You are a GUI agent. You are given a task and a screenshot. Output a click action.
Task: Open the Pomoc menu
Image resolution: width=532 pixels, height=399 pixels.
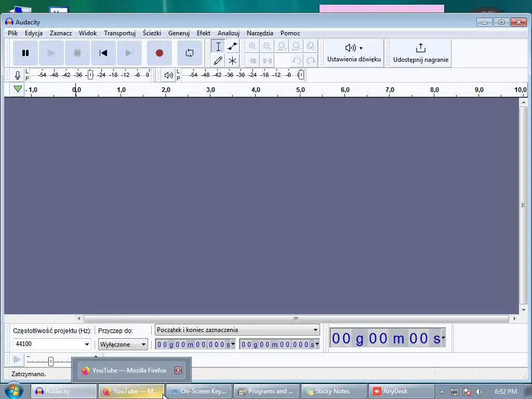coord(290,33)
